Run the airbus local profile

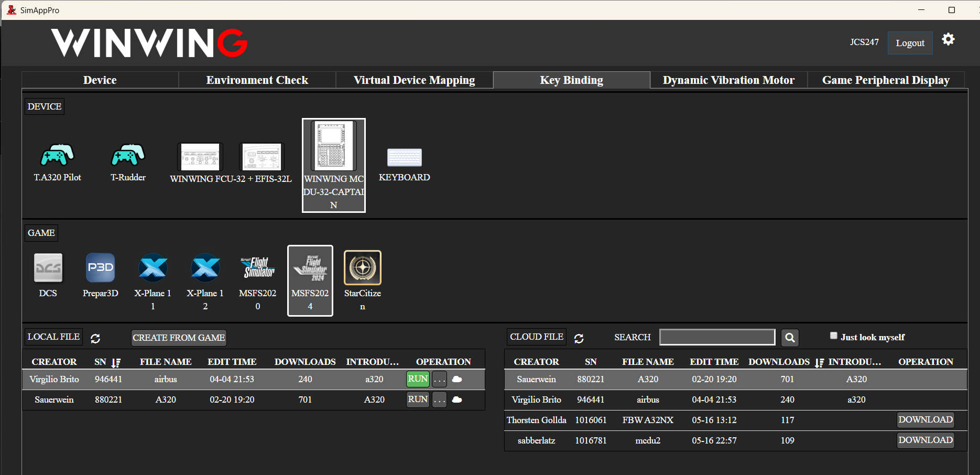[x=418, y=379]
